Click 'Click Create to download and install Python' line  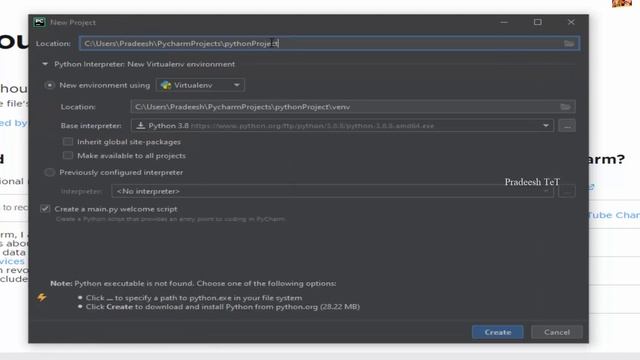(222, 307)
